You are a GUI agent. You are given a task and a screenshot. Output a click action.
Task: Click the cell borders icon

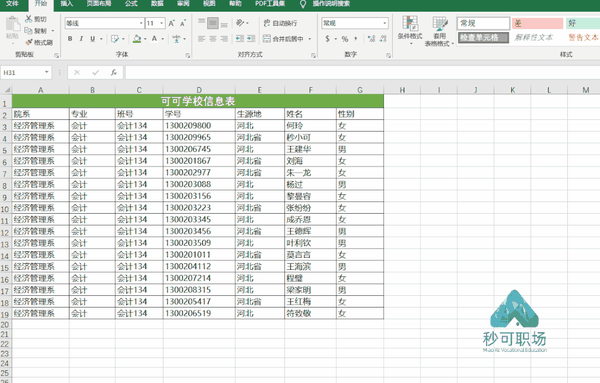click(114, 39)
